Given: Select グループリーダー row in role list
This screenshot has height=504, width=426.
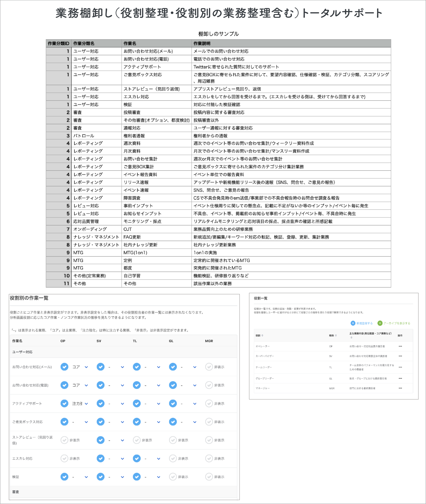Looking at the screenshot, I should click(x=265, y=378).
